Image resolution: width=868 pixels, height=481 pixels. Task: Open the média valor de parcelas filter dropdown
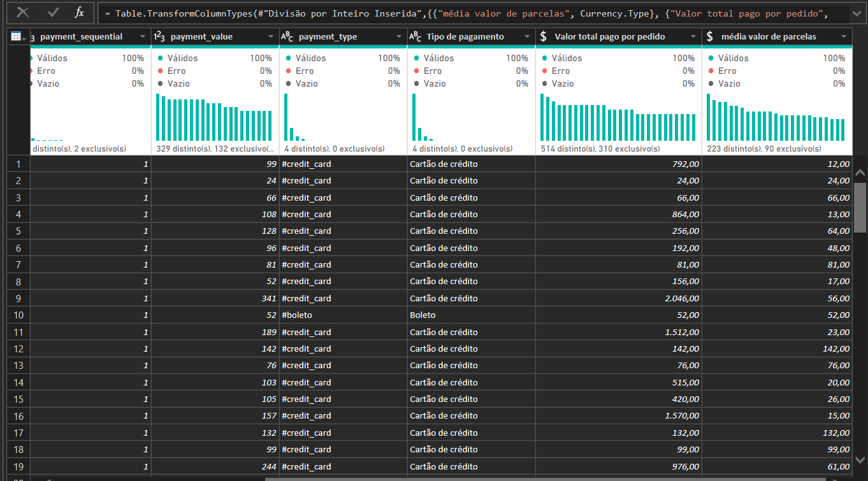(x=844, y=37)
